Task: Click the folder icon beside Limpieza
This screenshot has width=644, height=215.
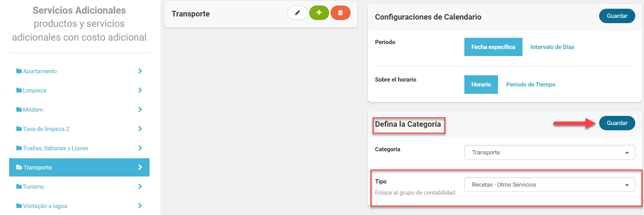Action: 19,90
